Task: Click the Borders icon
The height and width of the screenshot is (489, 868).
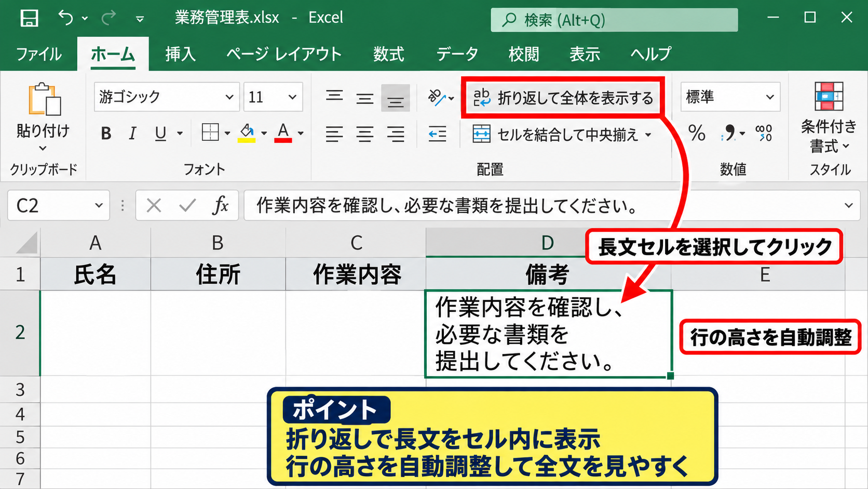Action: click(210, 133)
